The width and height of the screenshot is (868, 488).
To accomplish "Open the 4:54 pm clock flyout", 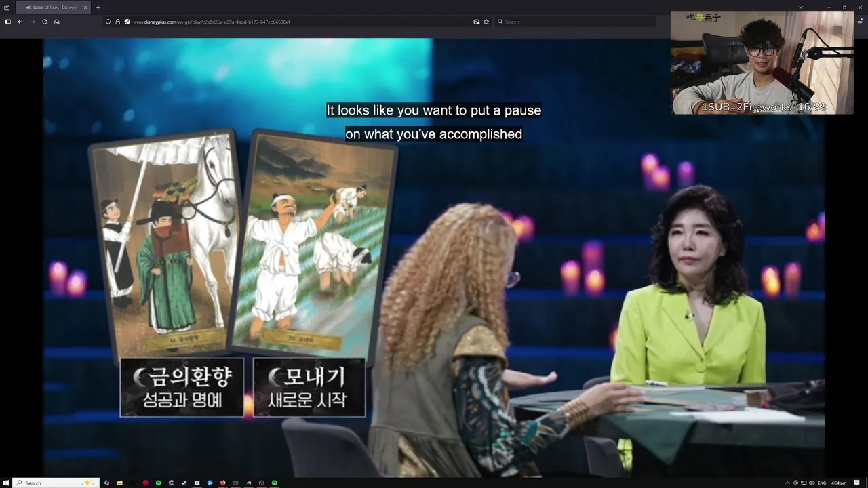I will tap(839, 483).
